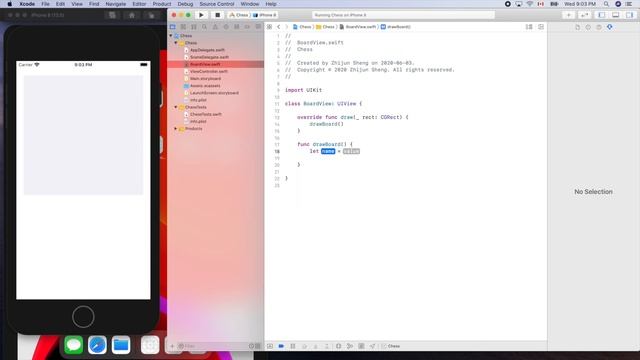640x360 pixels.
Task: Open the Edit menu
Action: [x=60, y=4]
